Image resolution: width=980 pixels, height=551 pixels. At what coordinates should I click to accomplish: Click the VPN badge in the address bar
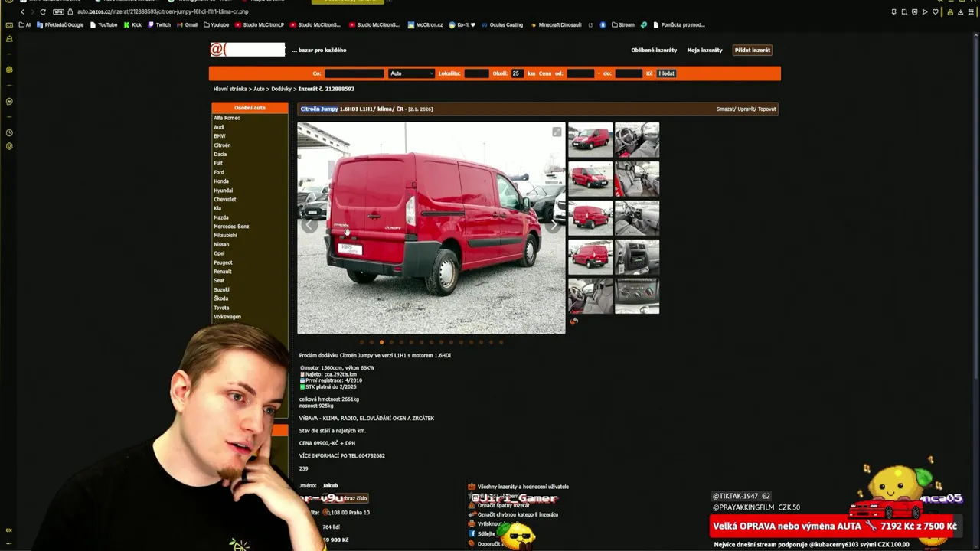pyautogui.click(x=59, y=11)
